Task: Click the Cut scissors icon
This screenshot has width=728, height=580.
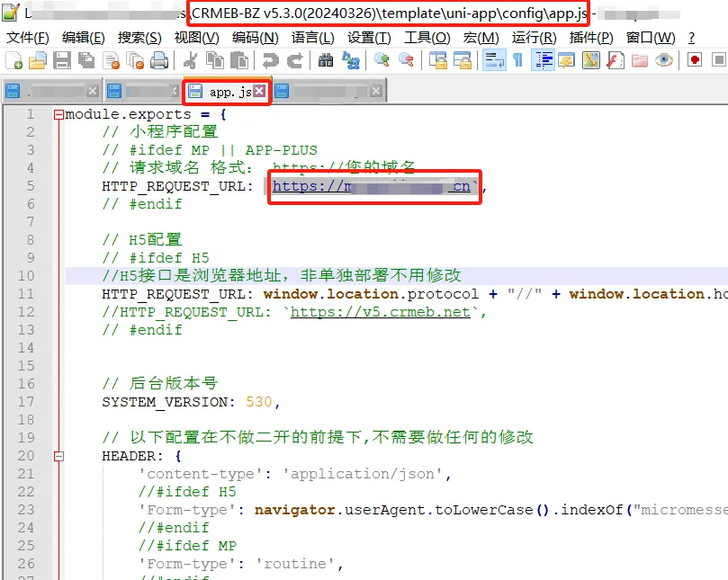Action: pyautogui.click(x=190, y=60)
